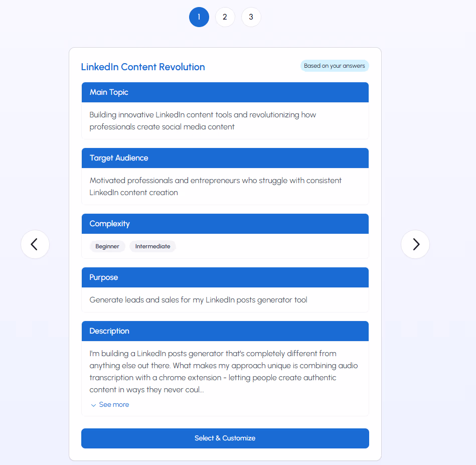Click the purpose text about generating leads

(x=198, y=300)
